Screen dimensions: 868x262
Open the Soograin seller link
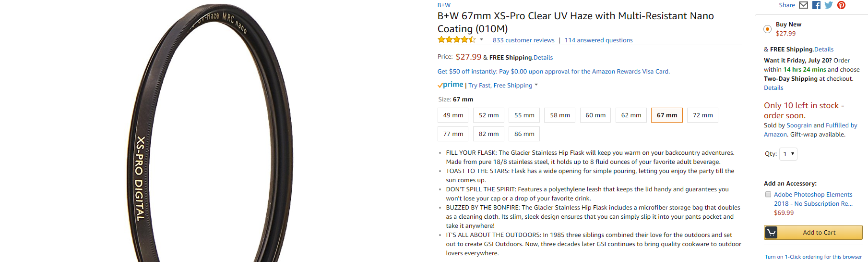tap(800, 125)
